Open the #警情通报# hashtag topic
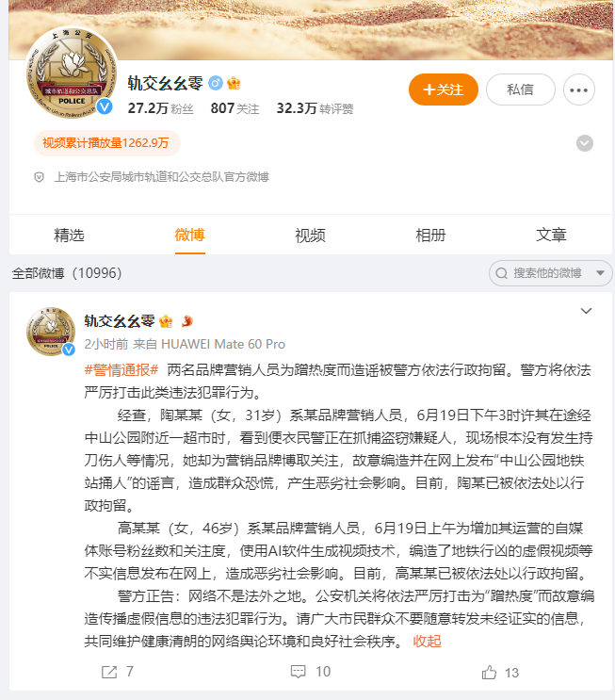 (121, 369)
